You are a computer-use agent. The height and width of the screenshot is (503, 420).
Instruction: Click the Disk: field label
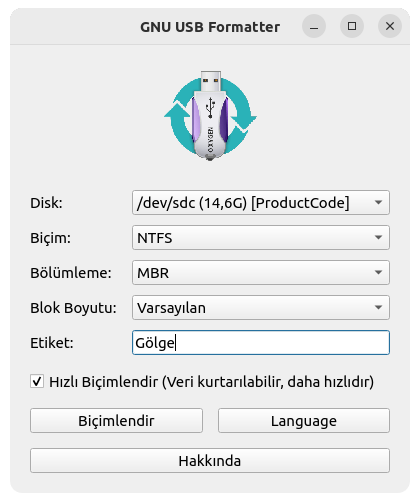46,203
